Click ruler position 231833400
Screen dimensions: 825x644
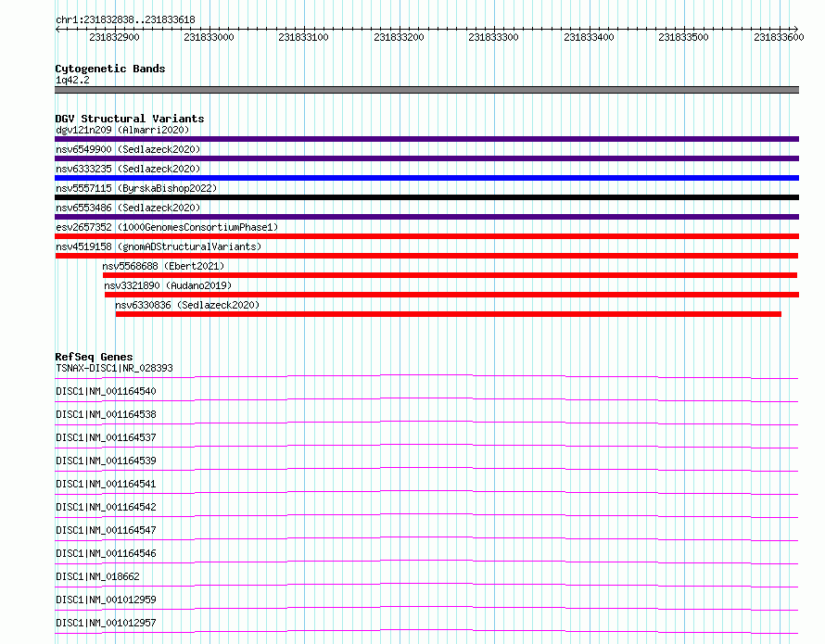click(x=589, y=37)
